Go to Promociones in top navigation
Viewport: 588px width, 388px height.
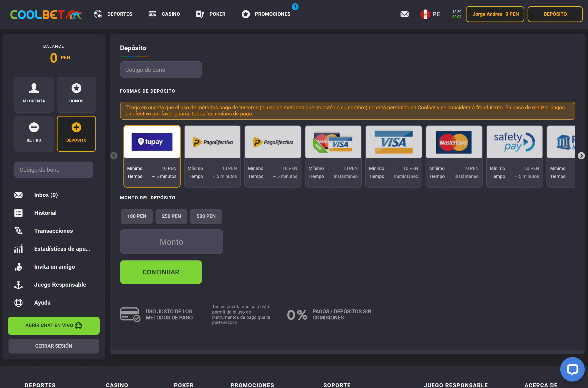(x=266, y=14)
